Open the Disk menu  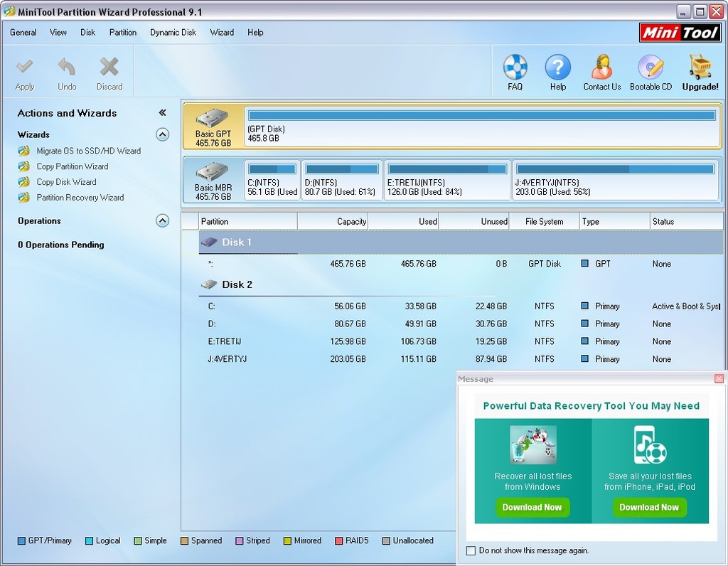[87, 33]
